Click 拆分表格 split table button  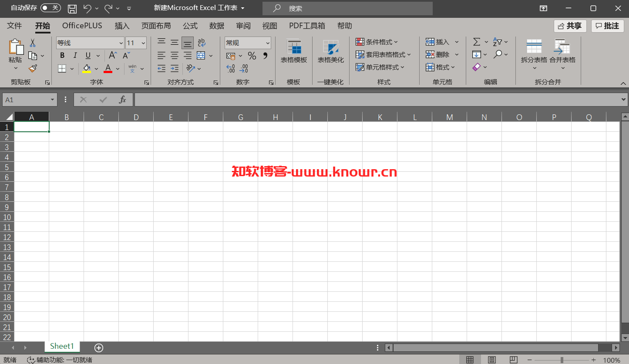[x=534, y=54]
